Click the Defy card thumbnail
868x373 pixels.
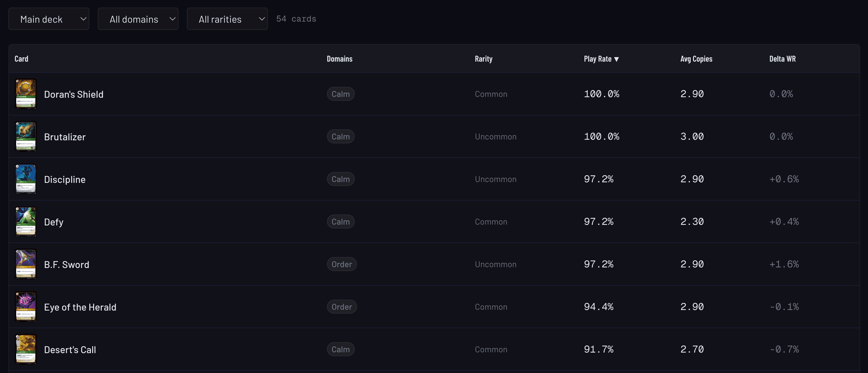point(25,221)
